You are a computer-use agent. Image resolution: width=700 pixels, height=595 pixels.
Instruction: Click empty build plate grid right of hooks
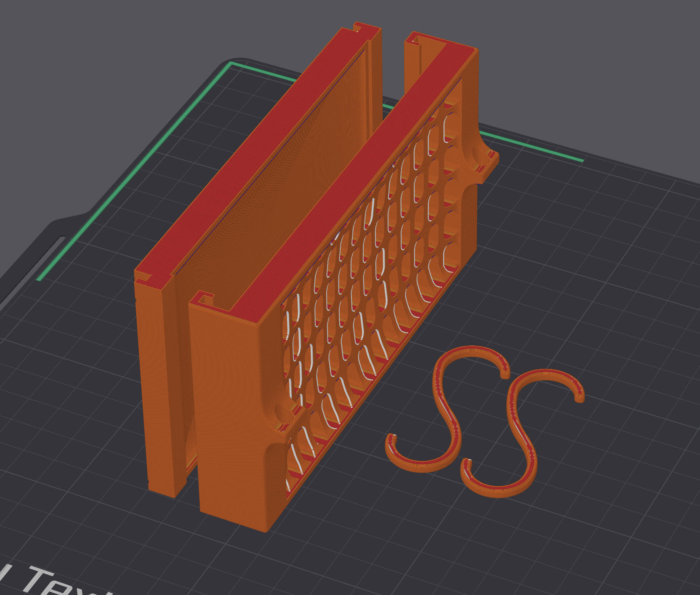click(622, 378)
